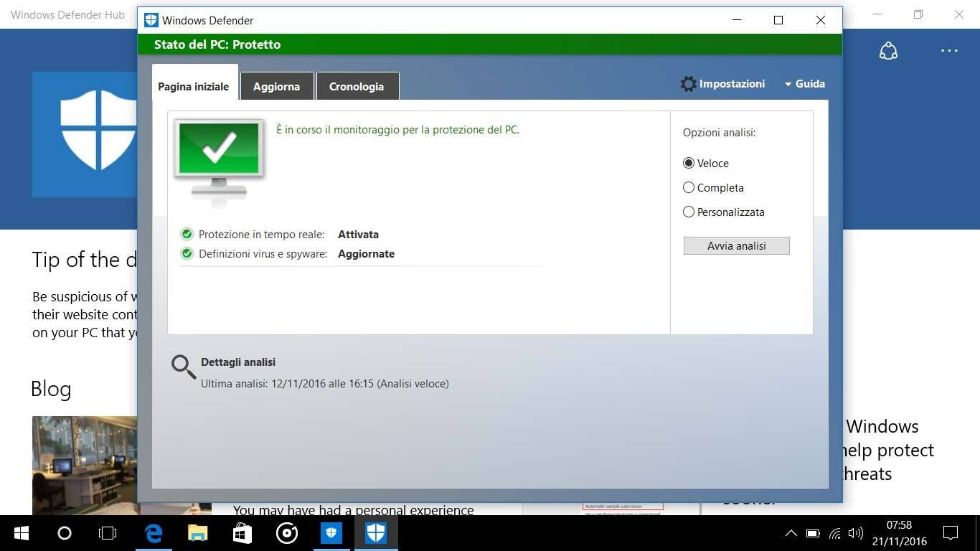Open the volume speaker tray icon

click(855, 533)
